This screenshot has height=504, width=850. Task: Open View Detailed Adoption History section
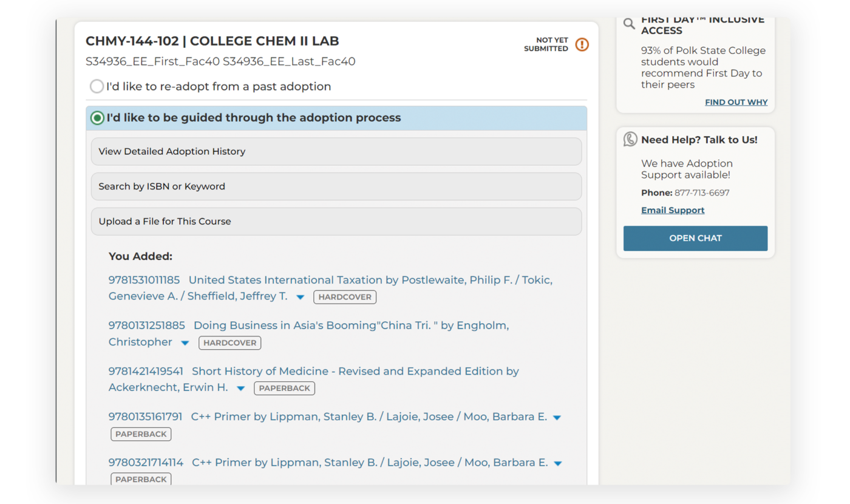pos(336,151)
